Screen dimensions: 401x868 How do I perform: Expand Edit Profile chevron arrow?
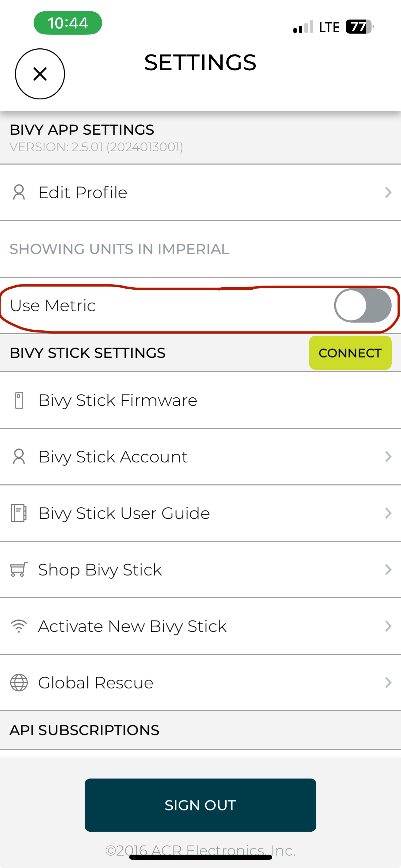pos(388,192)
